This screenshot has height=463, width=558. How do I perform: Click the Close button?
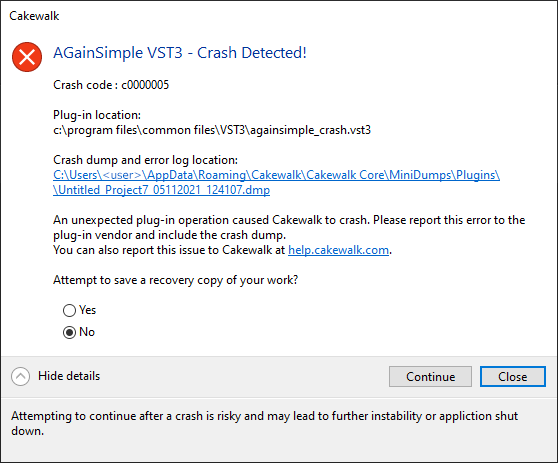512,377
